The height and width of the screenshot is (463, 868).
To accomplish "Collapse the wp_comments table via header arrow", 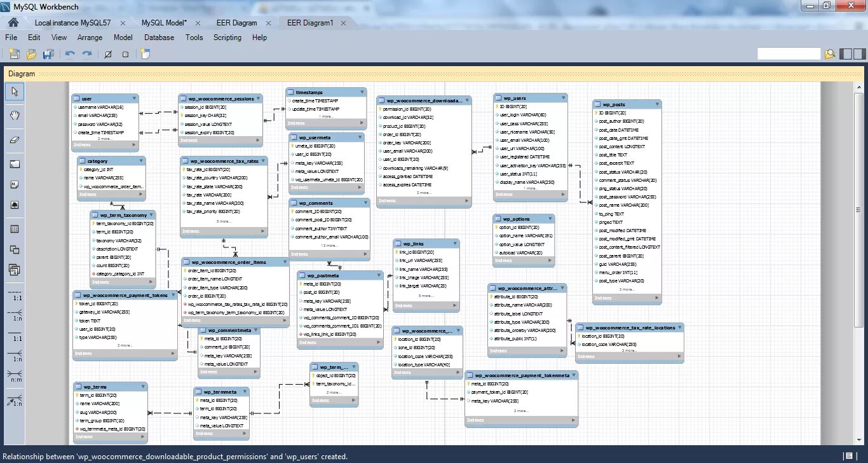I will tap(365, 203).
